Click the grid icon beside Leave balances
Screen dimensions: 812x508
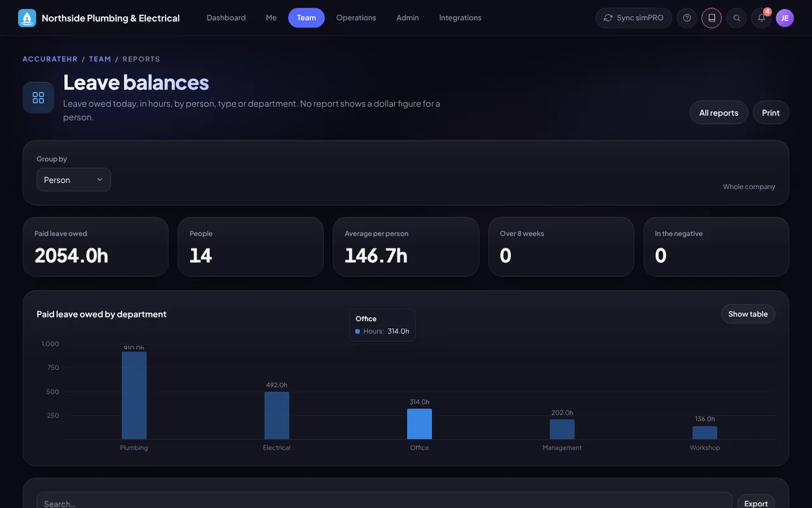tap(39, 98)
